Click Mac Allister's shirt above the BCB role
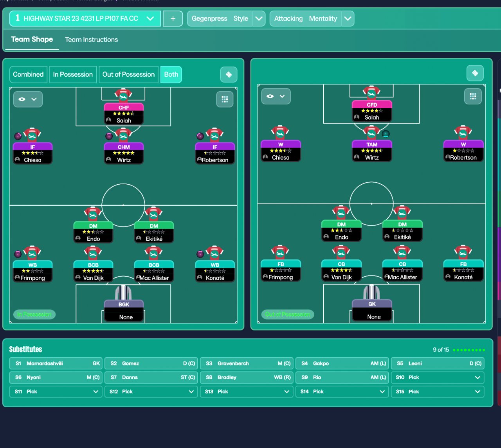The height and width of the screenshot is (448, 501). [154, 253]
